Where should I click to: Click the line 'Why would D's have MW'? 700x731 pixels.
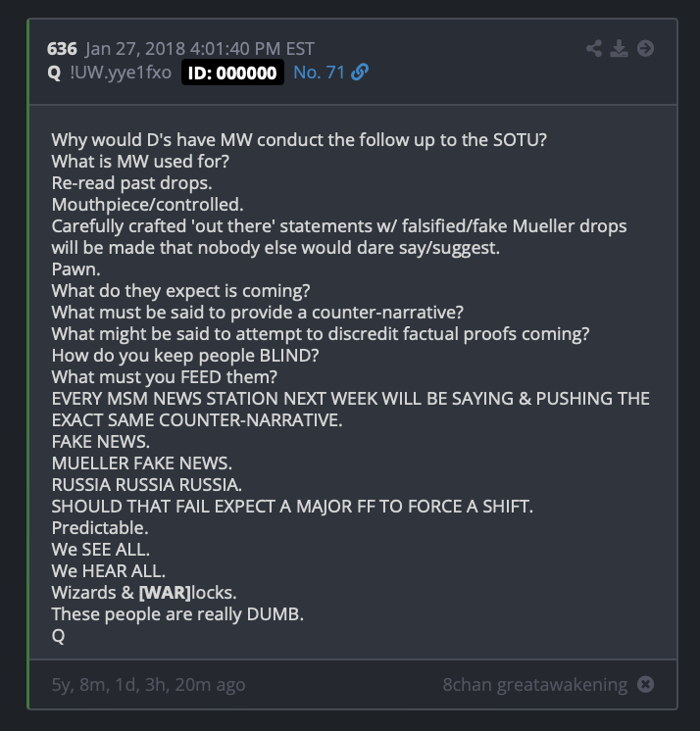pyautogui.click(x=299, y=140)
